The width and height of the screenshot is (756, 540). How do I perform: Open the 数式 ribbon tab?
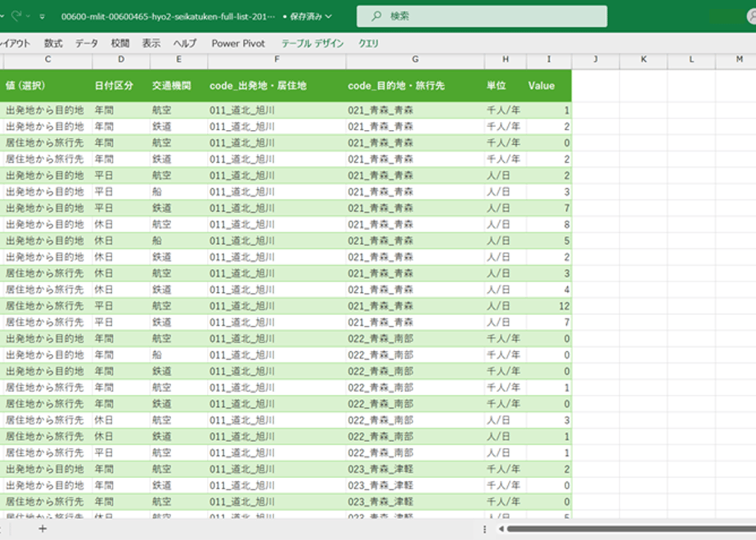[53, 43]
